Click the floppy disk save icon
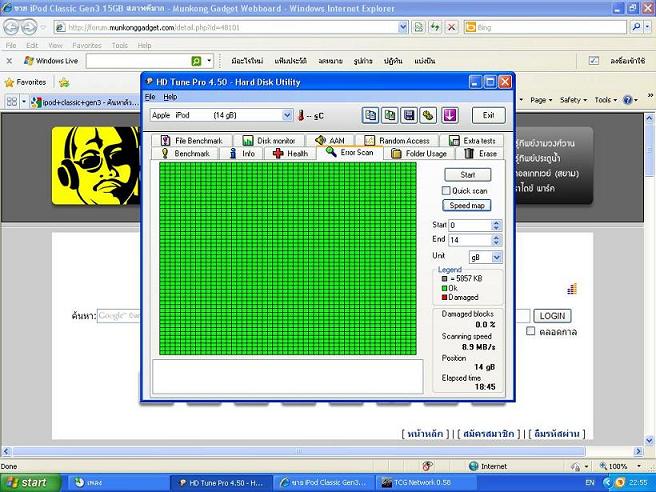 pos(408,115)
